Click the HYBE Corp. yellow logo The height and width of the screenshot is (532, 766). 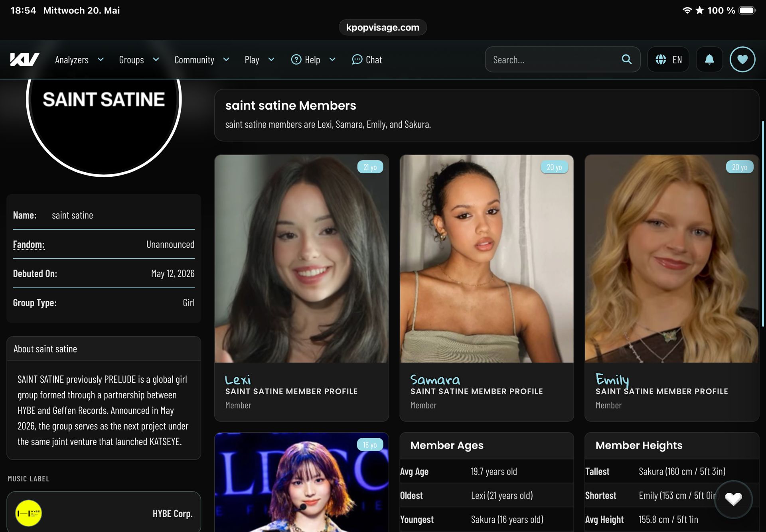coord(28,513)
